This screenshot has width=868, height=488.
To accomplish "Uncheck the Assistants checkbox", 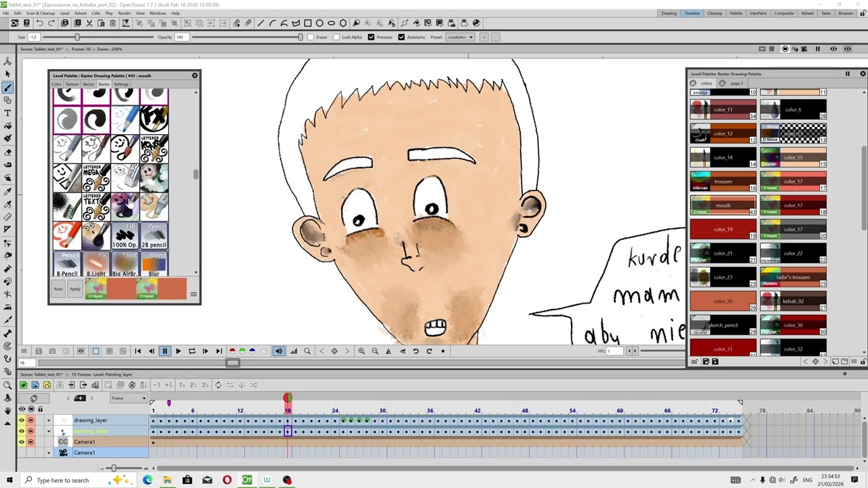I will [x=401, y=37].
